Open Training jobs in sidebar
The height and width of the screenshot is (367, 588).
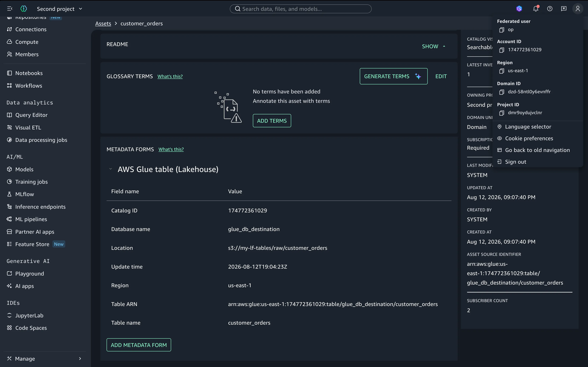click(31, 182)
